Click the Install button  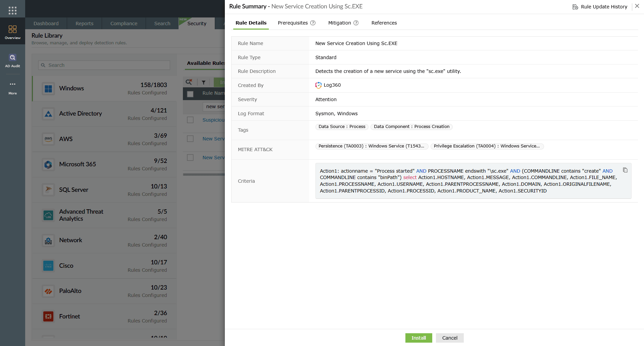418,338
